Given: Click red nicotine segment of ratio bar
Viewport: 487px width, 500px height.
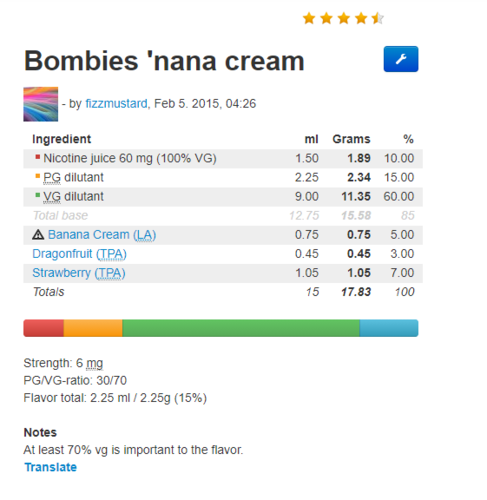Looking at the screenshot, I should (44, 328).
